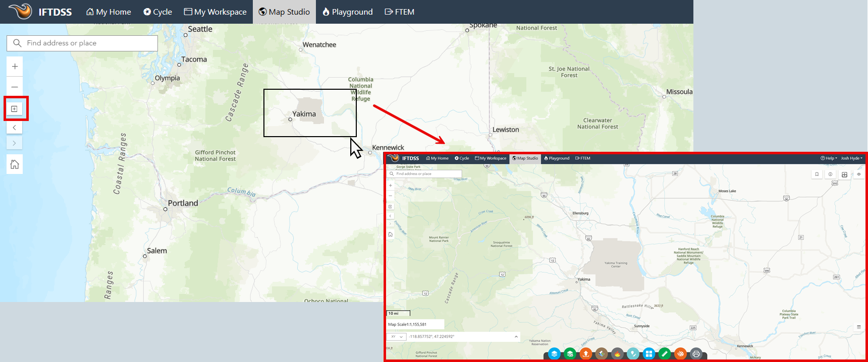Open Cycle in inset navigation

click(x=462, y=158)
